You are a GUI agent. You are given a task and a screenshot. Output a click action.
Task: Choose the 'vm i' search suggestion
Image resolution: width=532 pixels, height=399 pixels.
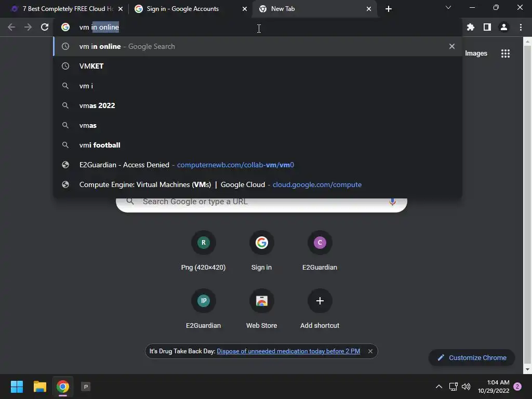tap(258, 86)
